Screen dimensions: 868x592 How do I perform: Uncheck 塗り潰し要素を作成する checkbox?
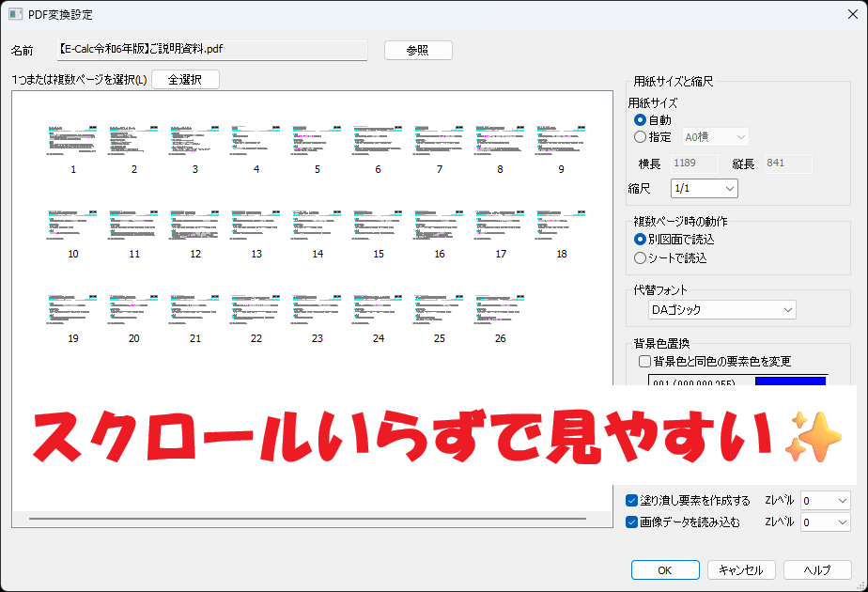click(631, 501)
